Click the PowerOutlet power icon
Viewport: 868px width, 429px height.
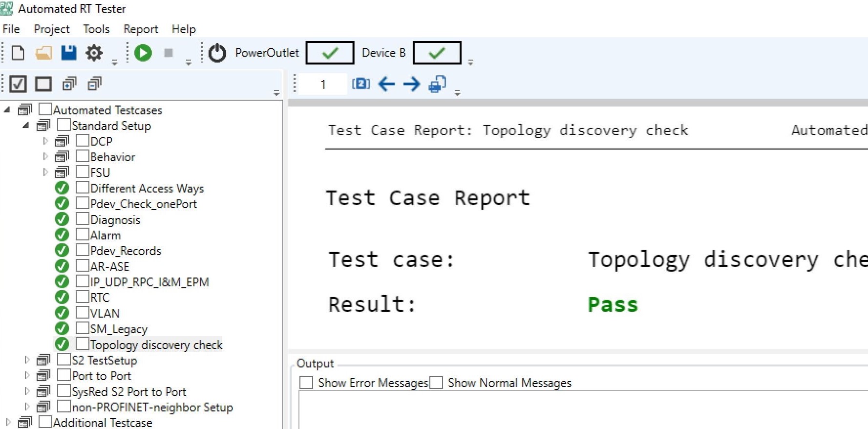[x=217, y=53]
